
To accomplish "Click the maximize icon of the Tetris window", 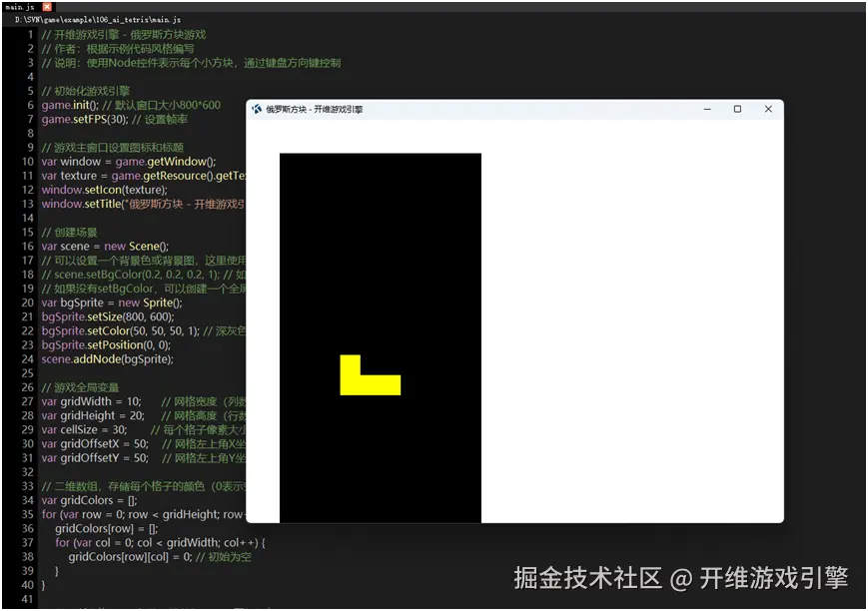I will pyautogui.click(x=736, y=110).
